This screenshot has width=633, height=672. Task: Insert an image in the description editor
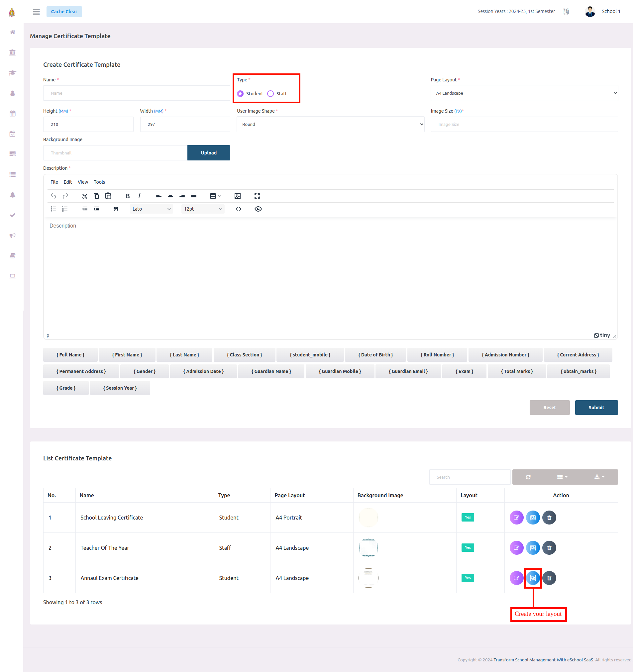pos(238,196)
